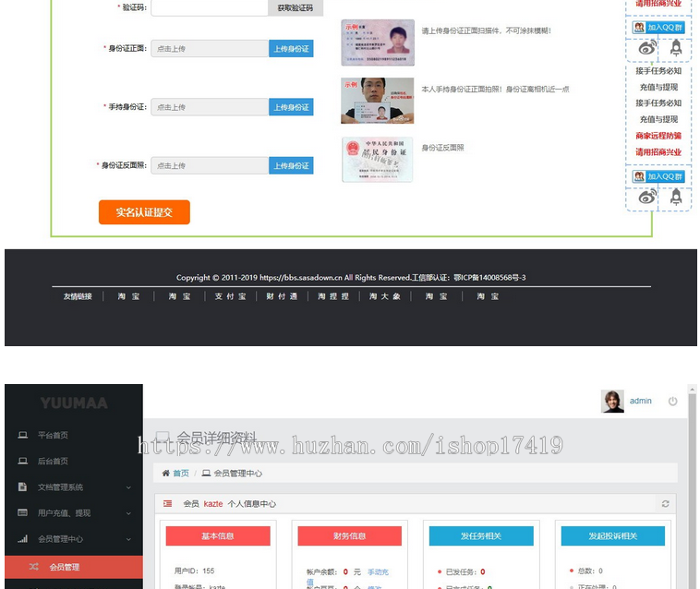The image size is (700, 589).
Task: Open the 后台首页 sidebar menu item
Action: (53, 461)
